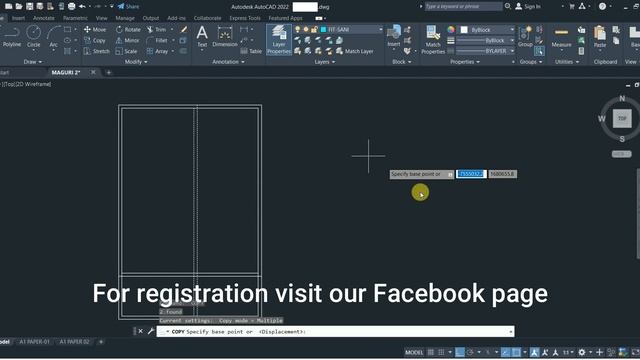Click the Insert block tool

pos(394,37)
